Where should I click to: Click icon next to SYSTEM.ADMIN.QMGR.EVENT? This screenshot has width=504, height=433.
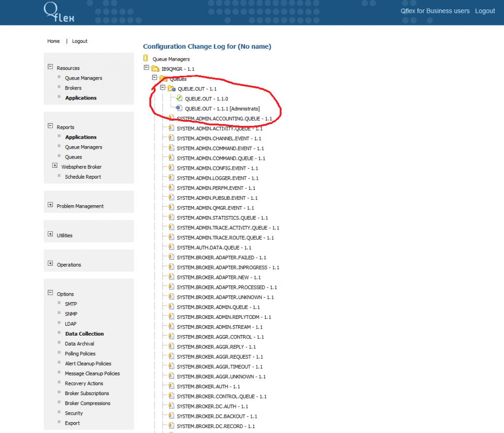coord(171,208)
